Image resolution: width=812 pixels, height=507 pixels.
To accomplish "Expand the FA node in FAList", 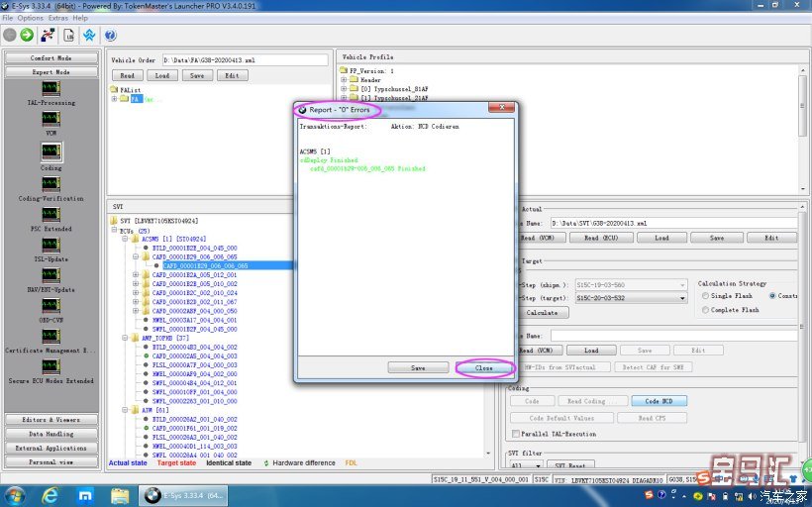I will pos(114,99).
